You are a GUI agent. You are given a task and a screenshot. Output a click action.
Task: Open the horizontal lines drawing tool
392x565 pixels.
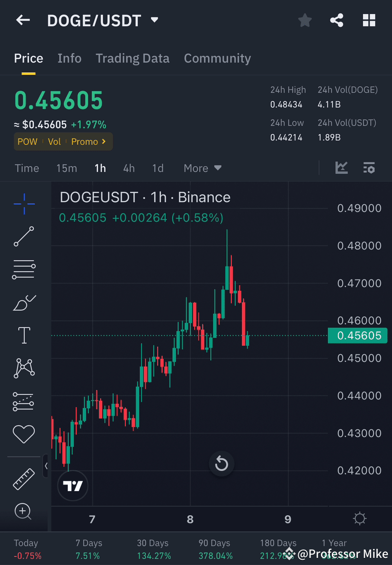point(24,269)
